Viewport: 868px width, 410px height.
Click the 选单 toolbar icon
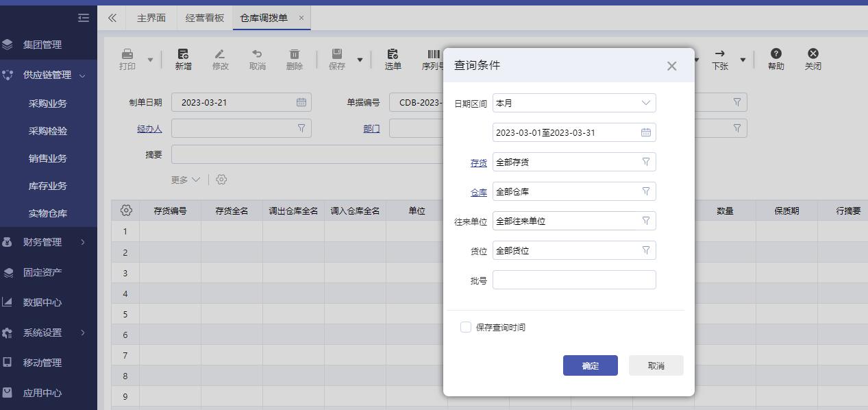[393, 54]
